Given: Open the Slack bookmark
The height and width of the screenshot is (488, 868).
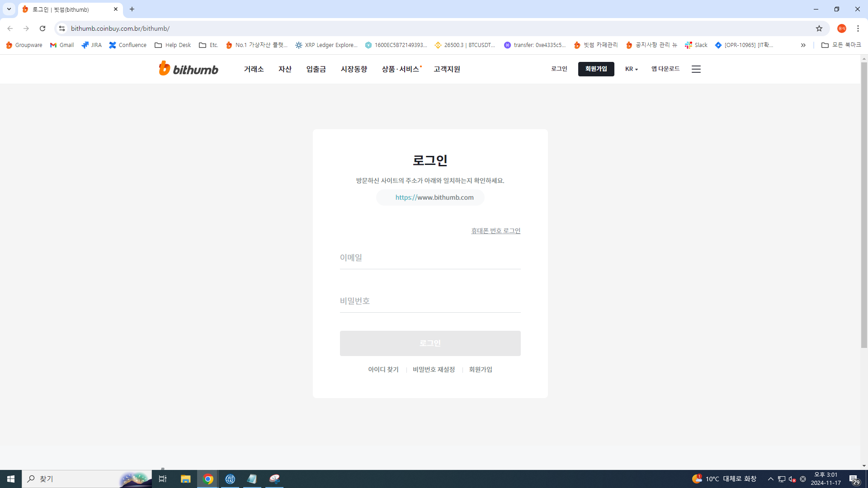Looking at the screenshot, I should click(x=696, y=45).
